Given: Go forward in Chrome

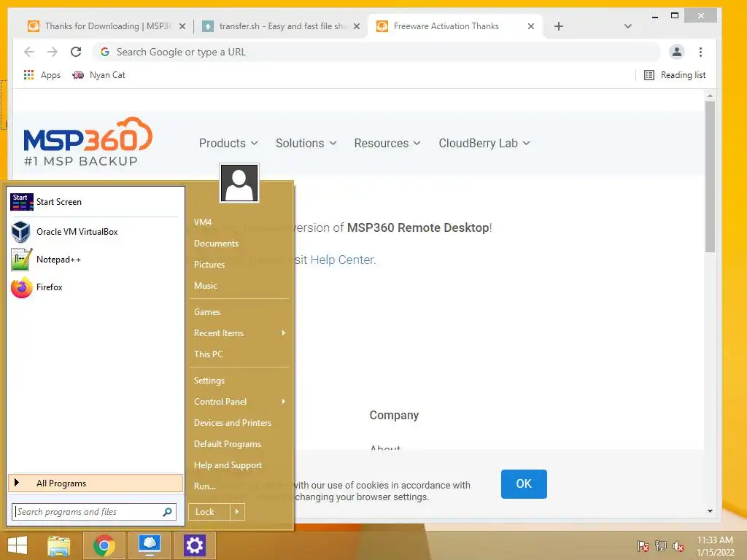Looking at the screenshot, I should pyautogui.click(x=53, y=52).
